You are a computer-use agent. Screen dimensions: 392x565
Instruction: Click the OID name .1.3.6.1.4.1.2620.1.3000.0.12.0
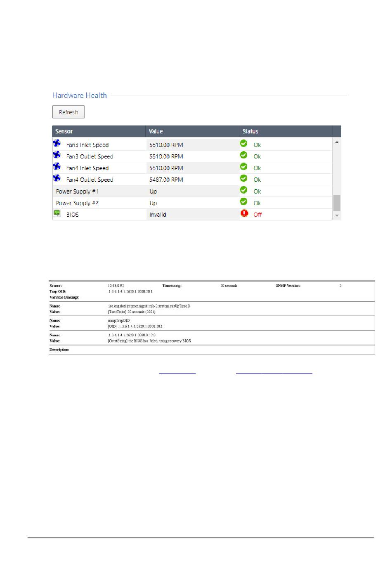coord(132,335)
